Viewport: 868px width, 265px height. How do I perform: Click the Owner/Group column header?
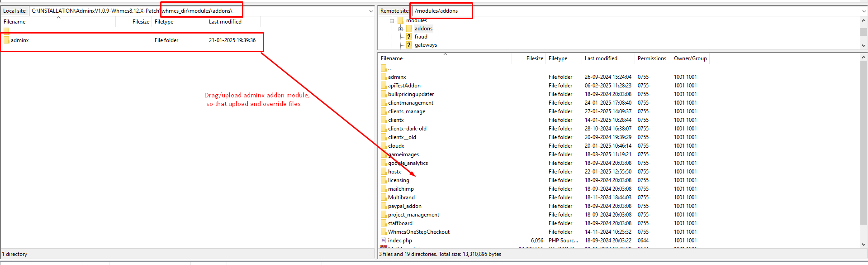coord(690,58)
